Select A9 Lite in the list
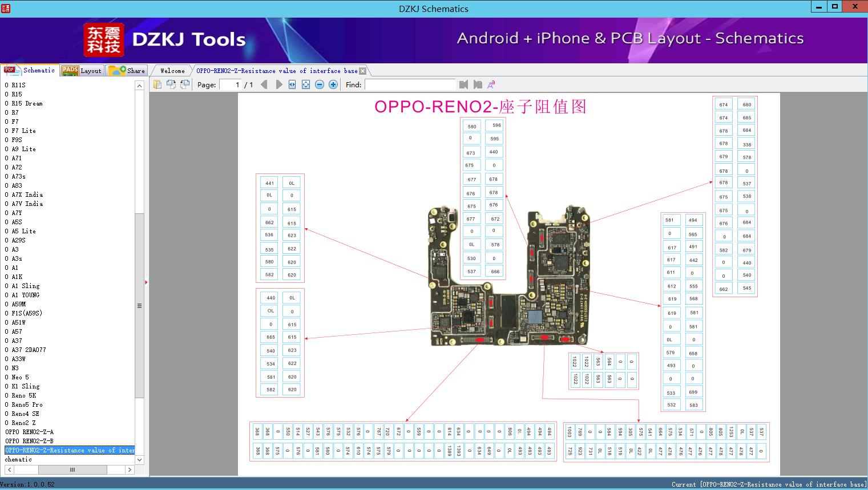The width and height of the screenshot is (868, 490). click(x=20, y=149)
